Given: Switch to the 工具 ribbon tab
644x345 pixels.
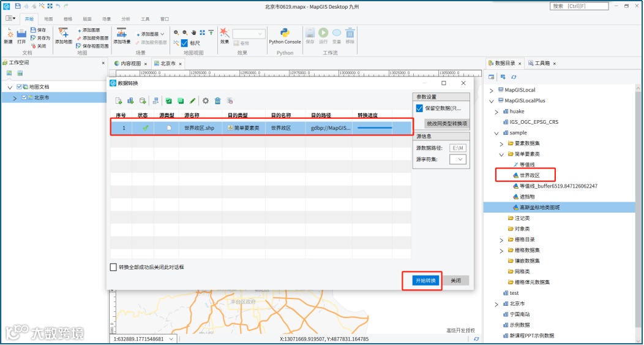Looking at the screenshot, I should (145, 19).
